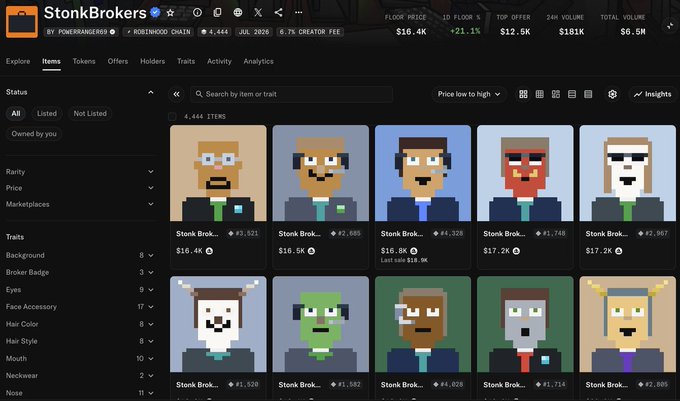Open the Price low to high sort dropdown
Image resolution: width=680 pixels, height=401 pixels.
click(469, 94)
